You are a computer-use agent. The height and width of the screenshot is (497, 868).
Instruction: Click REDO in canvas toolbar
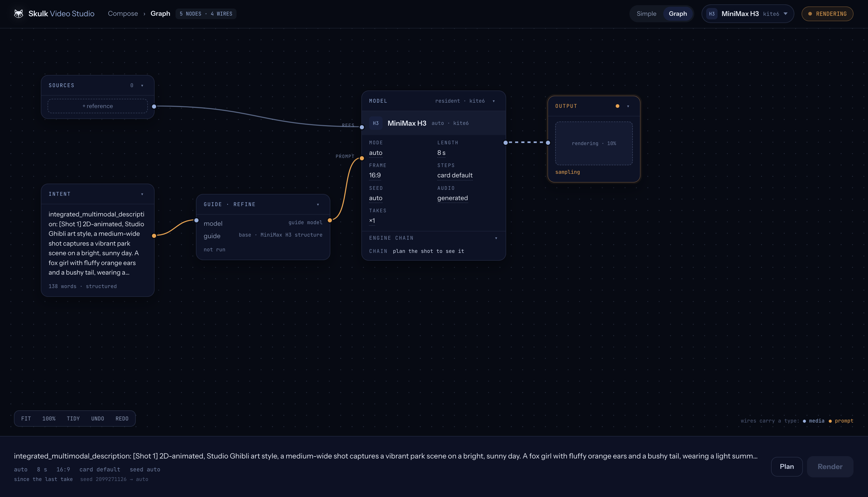[122, 418]
